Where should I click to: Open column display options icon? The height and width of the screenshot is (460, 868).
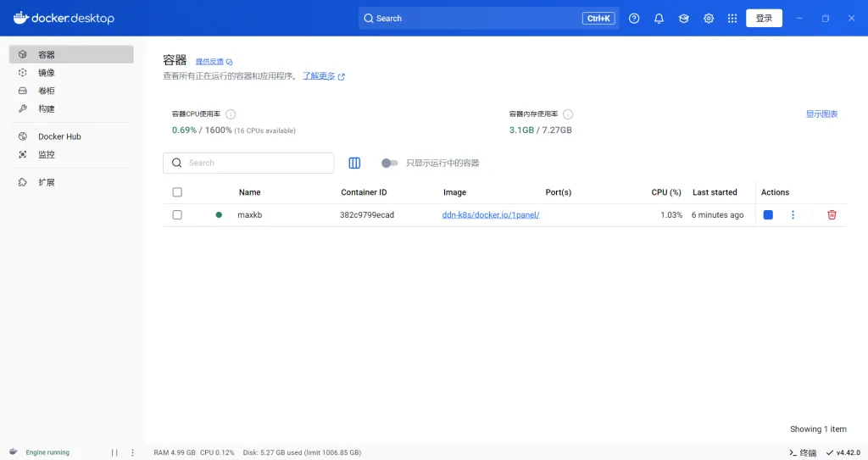(354, 163)
